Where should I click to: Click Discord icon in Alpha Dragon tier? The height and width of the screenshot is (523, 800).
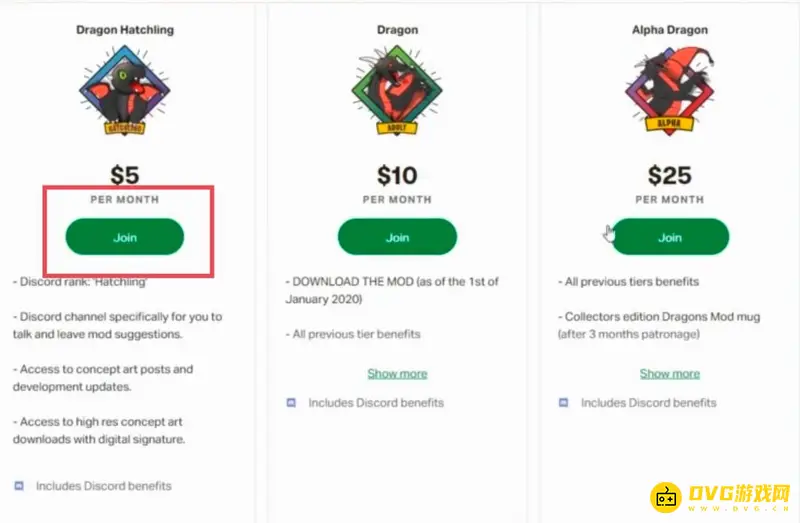tap(564, 403)
